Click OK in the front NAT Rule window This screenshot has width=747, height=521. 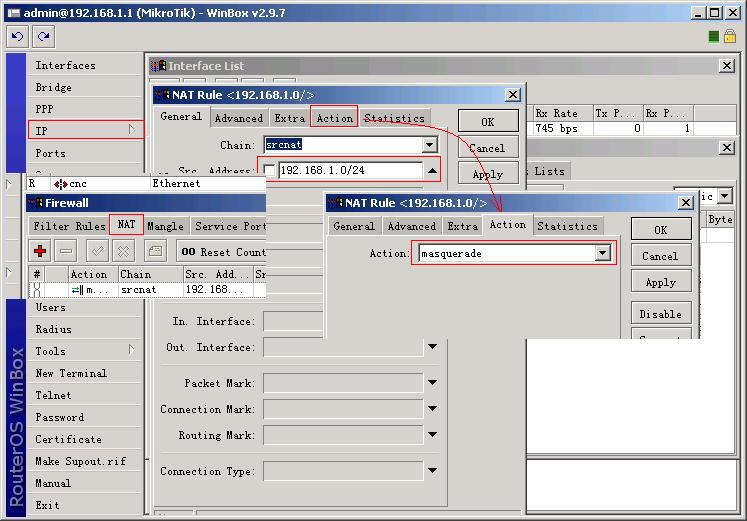(661, 230)
